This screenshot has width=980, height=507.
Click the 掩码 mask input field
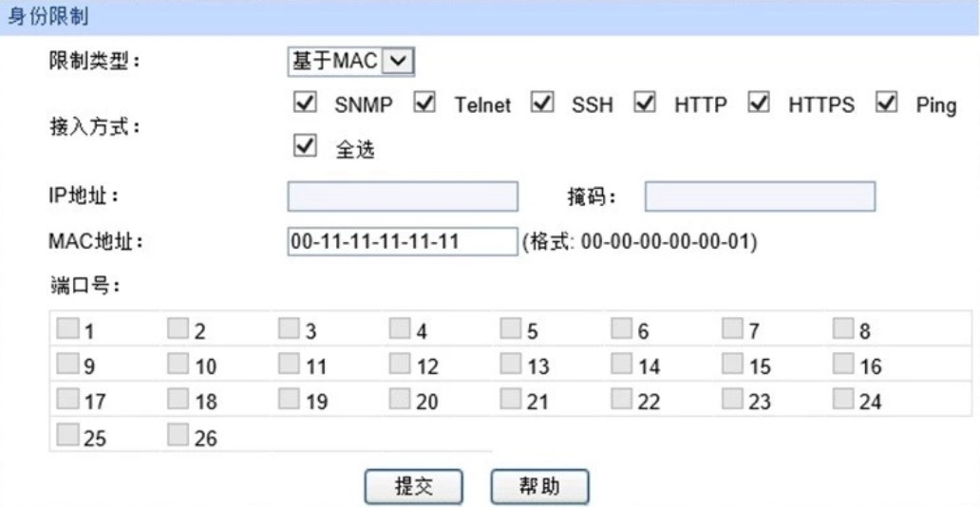(760, 197)
